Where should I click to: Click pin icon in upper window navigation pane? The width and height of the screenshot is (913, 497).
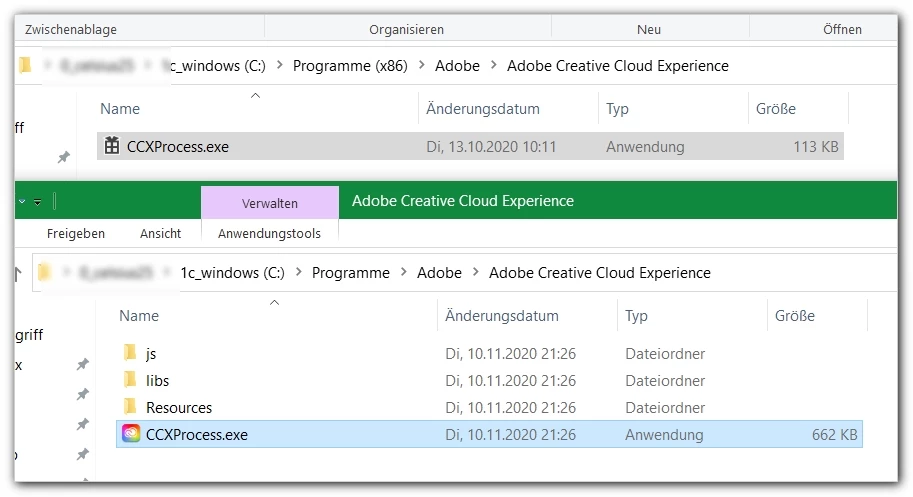click(x=63, y=157)
